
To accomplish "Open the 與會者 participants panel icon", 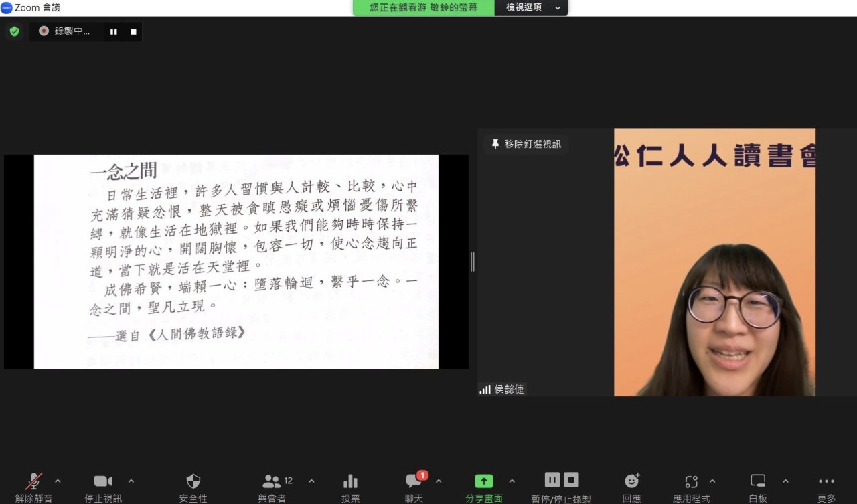I will pos(273,481).
